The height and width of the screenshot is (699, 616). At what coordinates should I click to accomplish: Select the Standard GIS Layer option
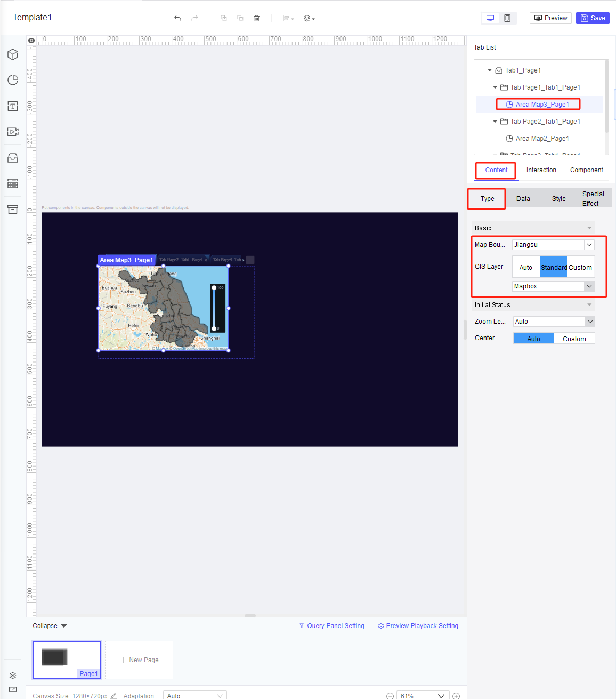coord(553,267)
